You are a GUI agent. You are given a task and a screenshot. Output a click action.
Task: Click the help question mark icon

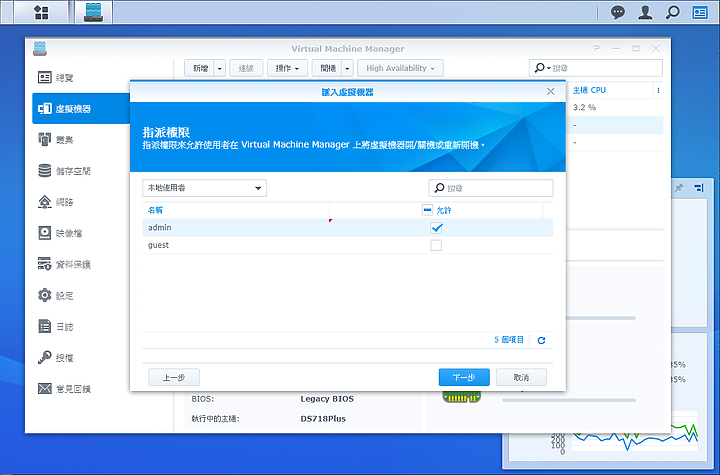[596, 48]
